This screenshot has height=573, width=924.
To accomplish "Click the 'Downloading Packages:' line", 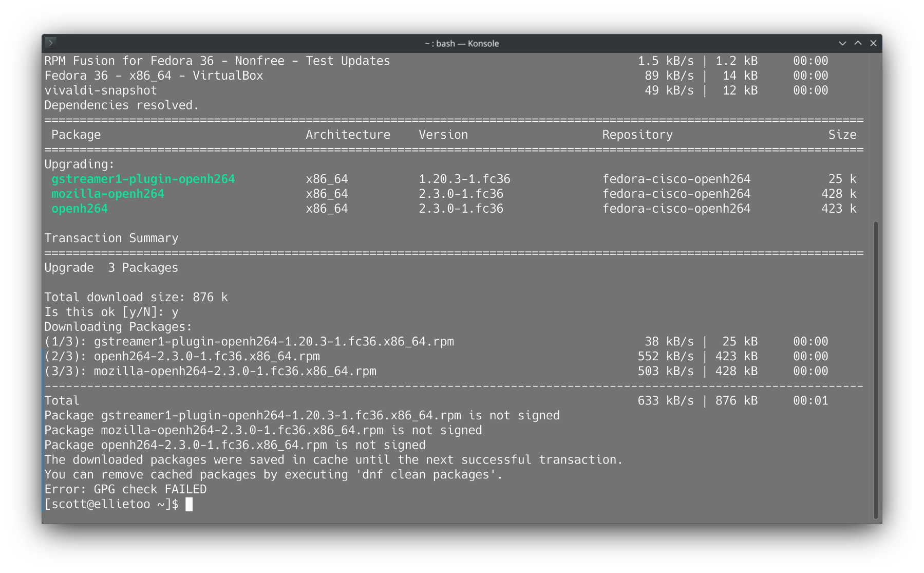I will (x=118, y=327).
